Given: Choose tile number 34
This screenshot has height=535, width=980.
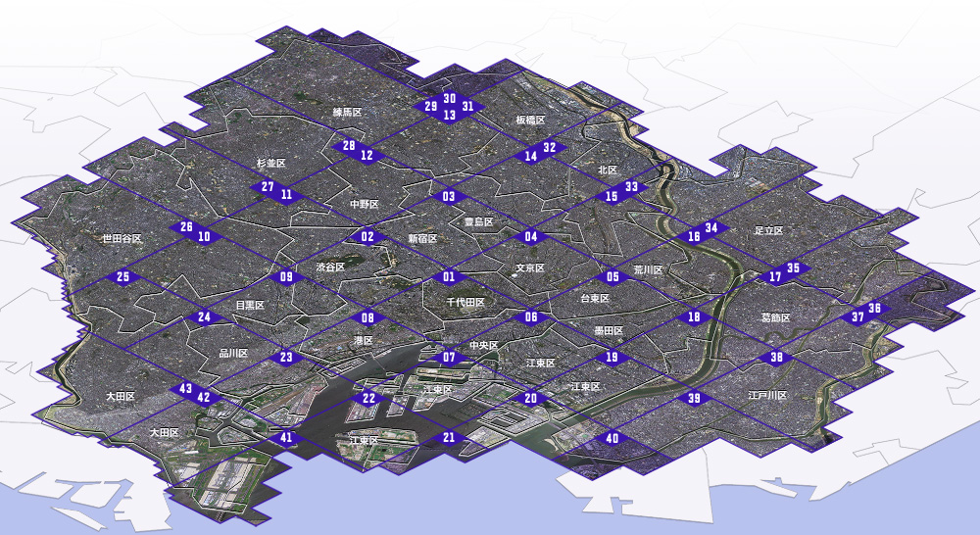Looking at the screenshot, I should click(x=711, y=227).
